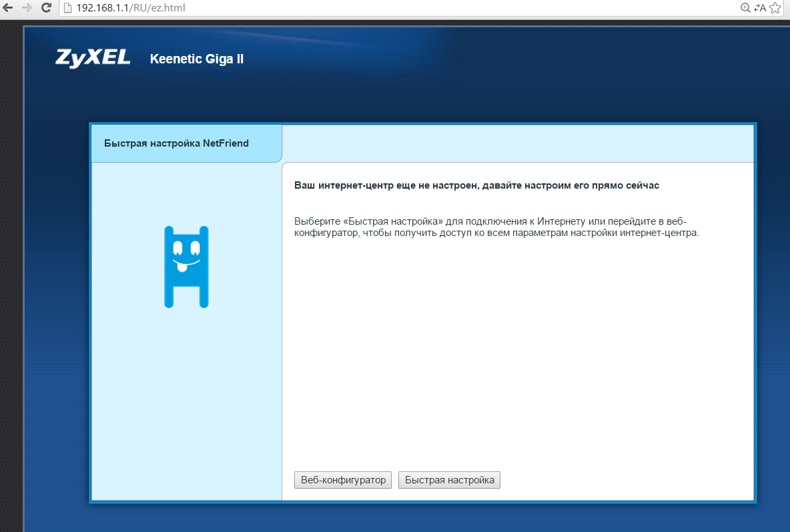790x532 pixels.
Task: Go forward with the browser forward arrow
Action: click(x=27, y=7)
